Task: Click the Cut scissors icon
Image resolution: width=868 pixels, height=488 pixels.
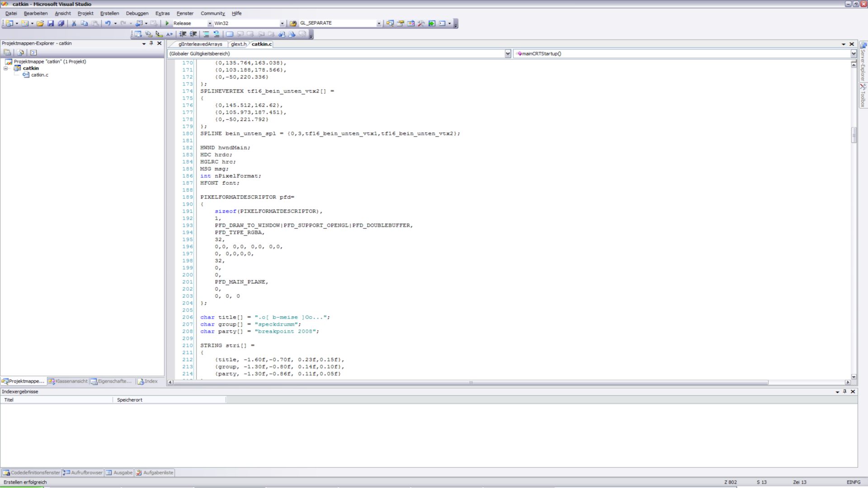Action: click(74, 23)
